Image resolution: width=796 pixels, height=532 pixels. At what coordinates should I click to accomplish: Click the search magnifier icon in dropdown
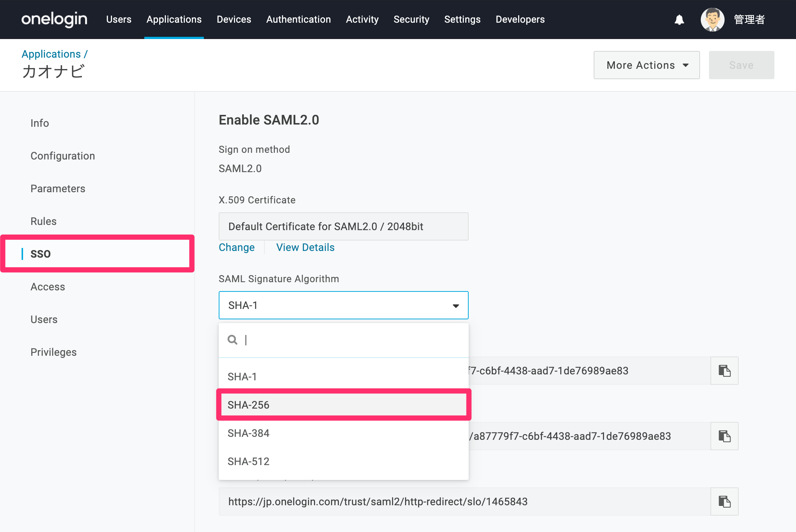pos(232,340)
